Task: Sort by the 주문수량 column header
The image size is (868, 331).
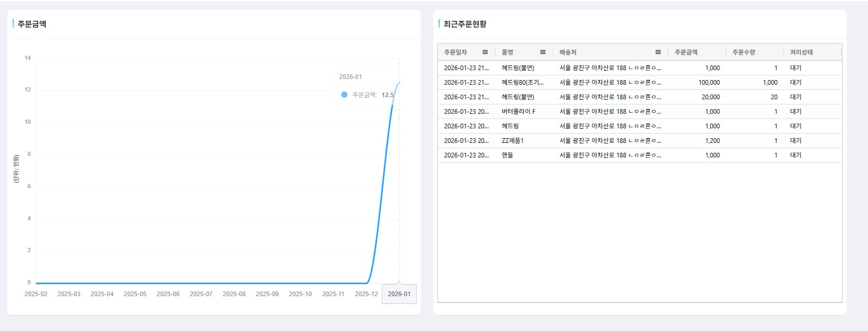Action: pyautogui.click(x=743, y=52)
